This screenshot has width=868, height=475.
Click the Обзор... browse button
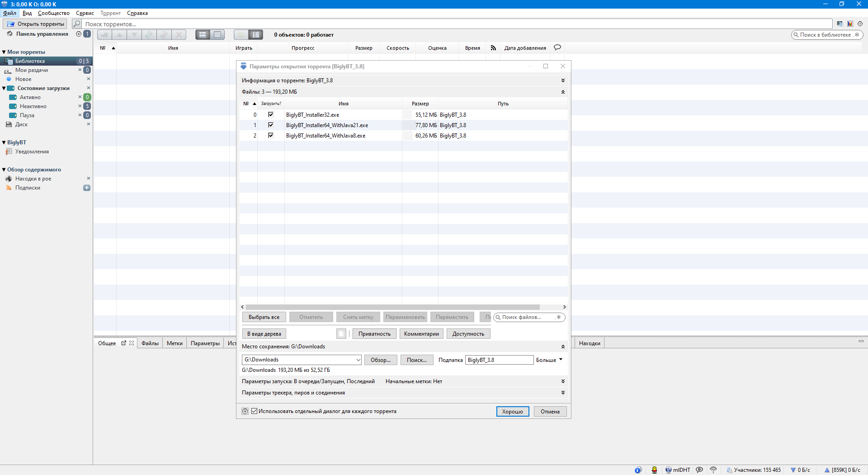click(x=381, y=360)
